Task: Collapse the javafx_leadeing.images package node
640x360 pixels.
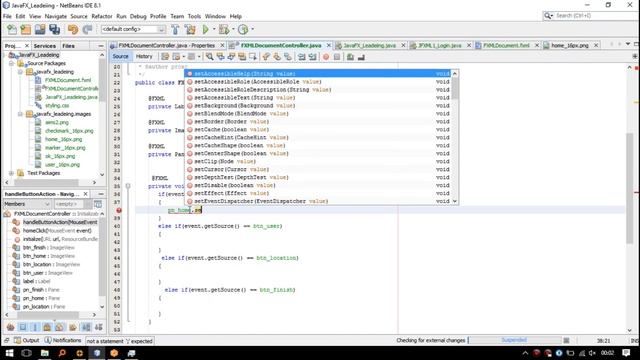Action: [20, 114]
